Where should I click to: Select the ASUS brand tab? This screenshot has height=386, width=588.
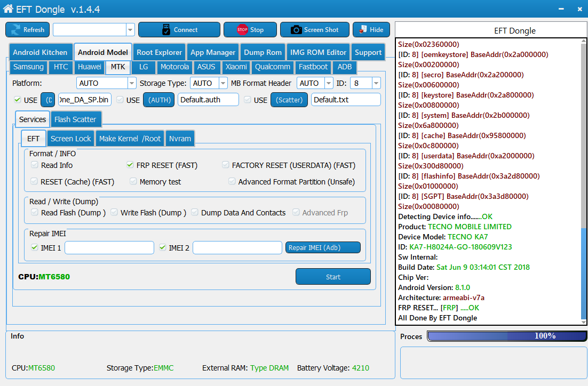pos(206,67)
